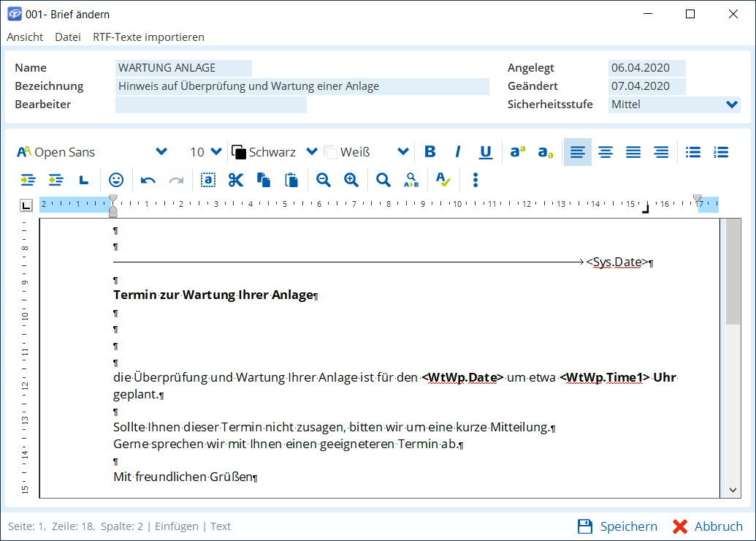
Task: Open the RTF-Texte importieren menu
Action: point(148,37)
